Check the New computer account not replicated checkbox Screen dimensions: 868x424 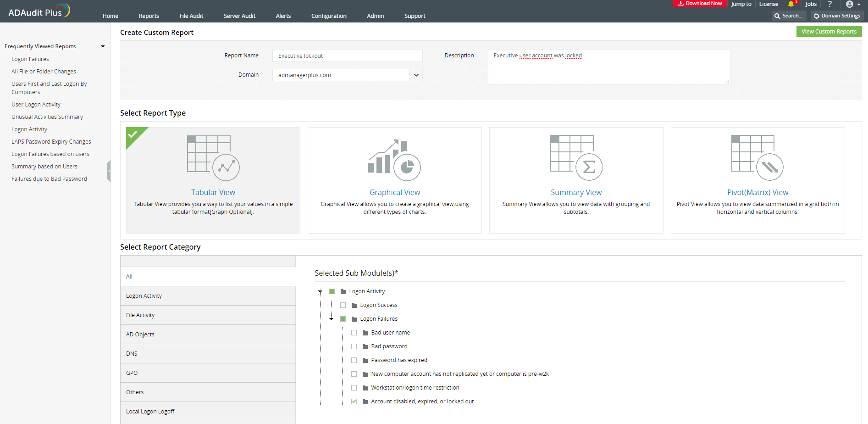(354, 374)
